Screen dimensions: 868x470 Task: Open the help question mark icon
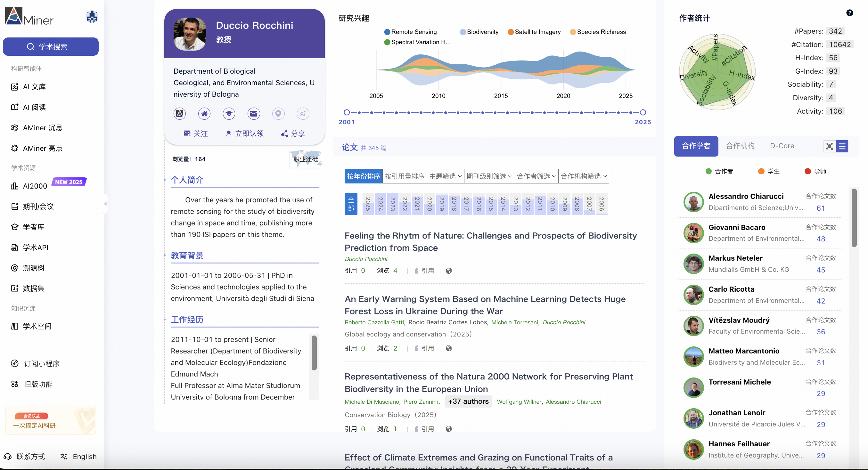pos(849,13)
